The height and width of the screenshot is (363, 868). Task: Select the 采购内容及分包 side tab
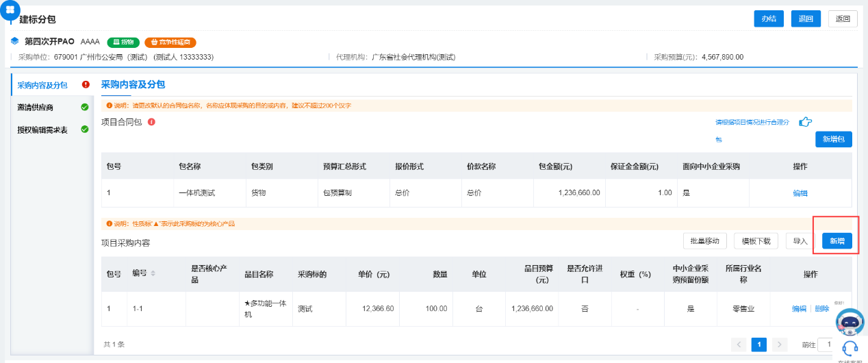point(42,86)
